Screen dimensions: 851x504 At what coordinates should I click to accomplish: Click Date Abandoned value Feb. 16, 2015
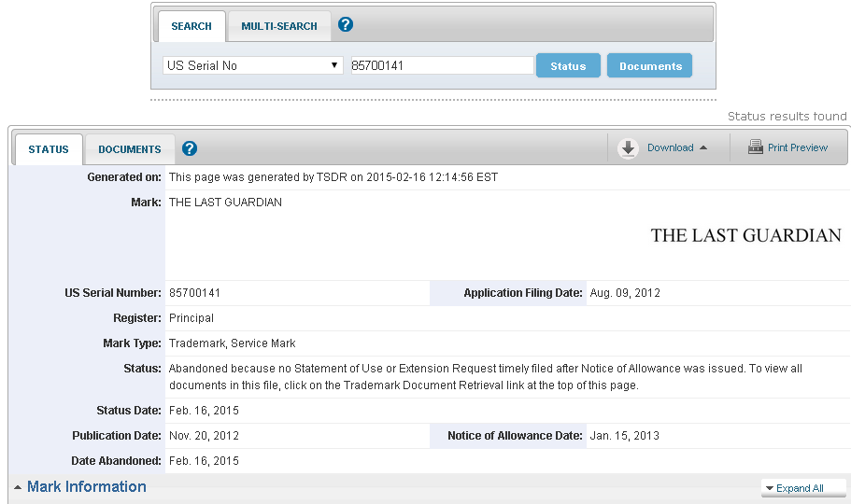204,461
